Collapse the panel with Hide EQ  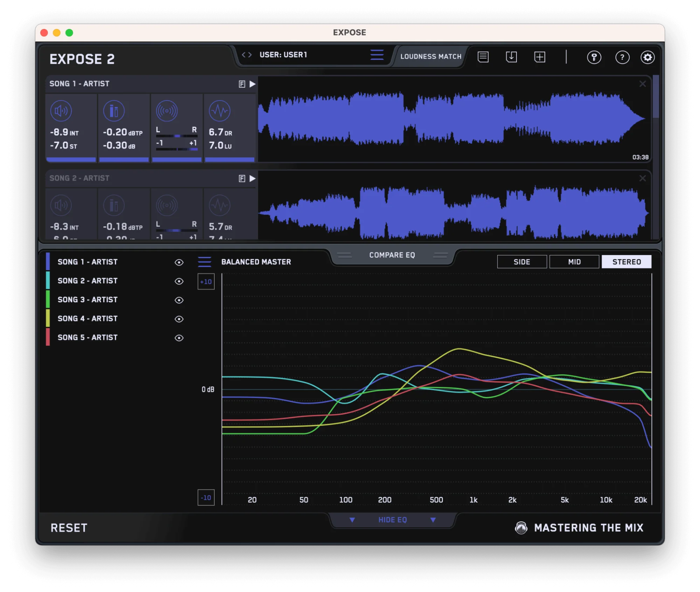[393, 520]
